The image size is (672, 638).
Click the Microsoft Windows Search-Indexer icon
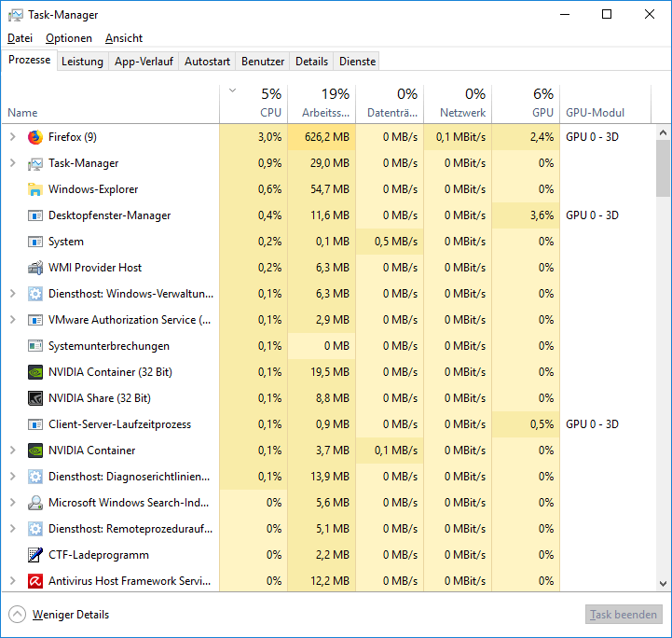35,503
